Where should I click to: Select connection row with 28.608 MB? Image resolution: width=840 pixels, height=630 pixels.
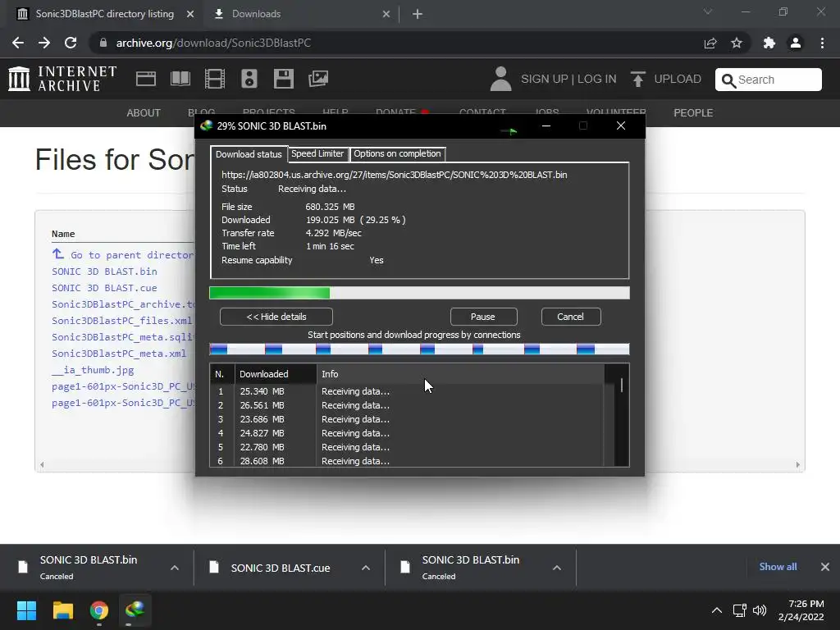click(x=407, y=461)
